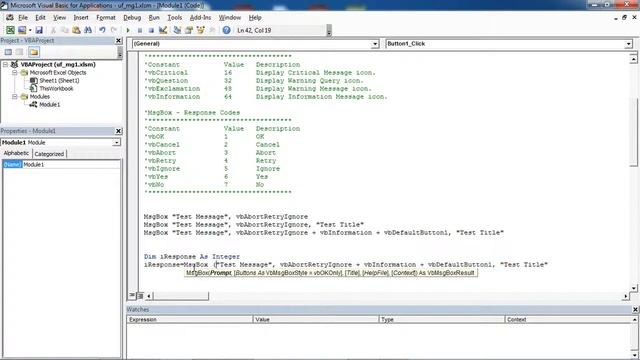Viewport: 640px width, 360px height.
Task: Close the Properties - Module1 panel
Action: pyautogui.click(x=118, y=131)
